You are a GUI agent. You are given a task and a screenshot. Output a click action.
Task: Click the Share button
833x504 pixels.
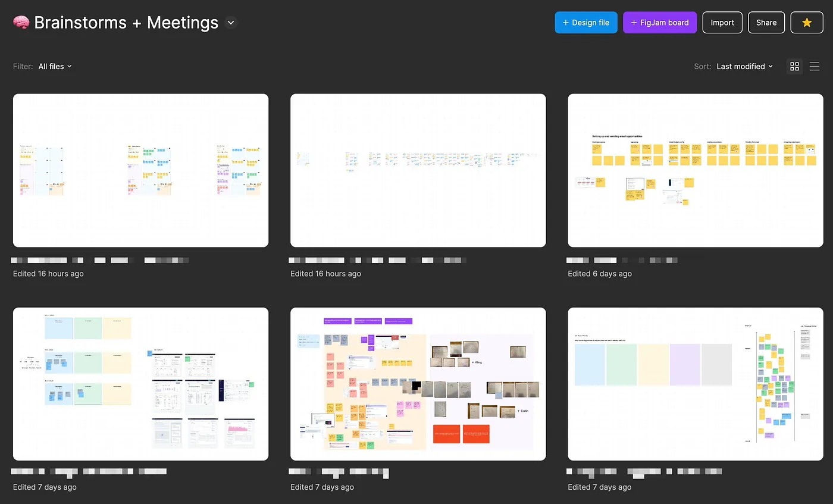point(766,23)
